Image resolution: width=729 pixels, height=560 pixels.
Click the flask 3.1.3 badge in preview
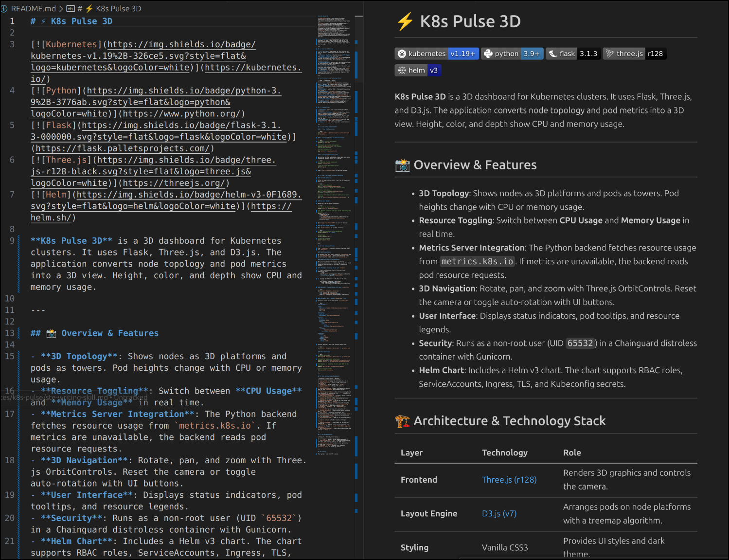pyautogui.click(x=572, y=54)
